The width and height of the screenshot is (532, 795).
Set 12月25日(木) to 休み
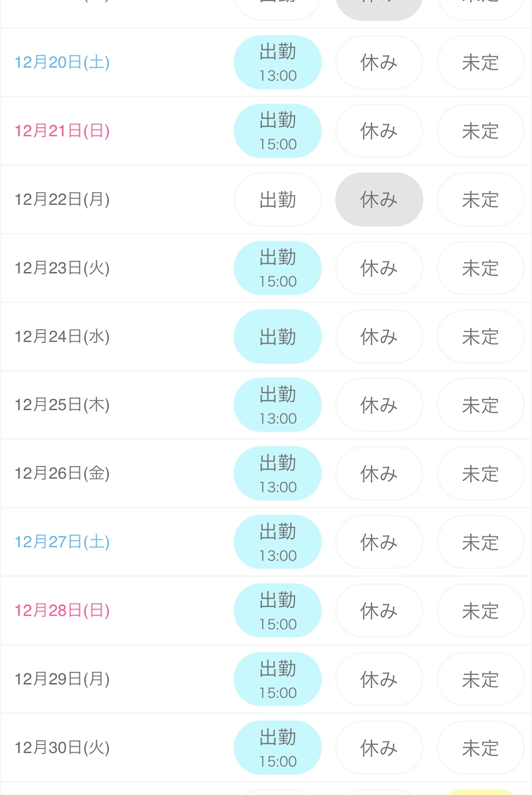point(379,405)
